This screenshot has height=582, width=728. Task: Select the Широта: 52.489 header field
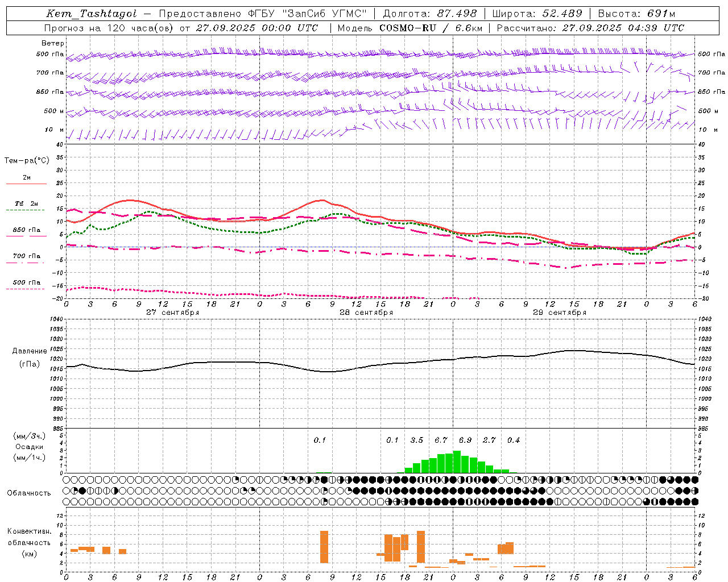click(x=537, y=14)
